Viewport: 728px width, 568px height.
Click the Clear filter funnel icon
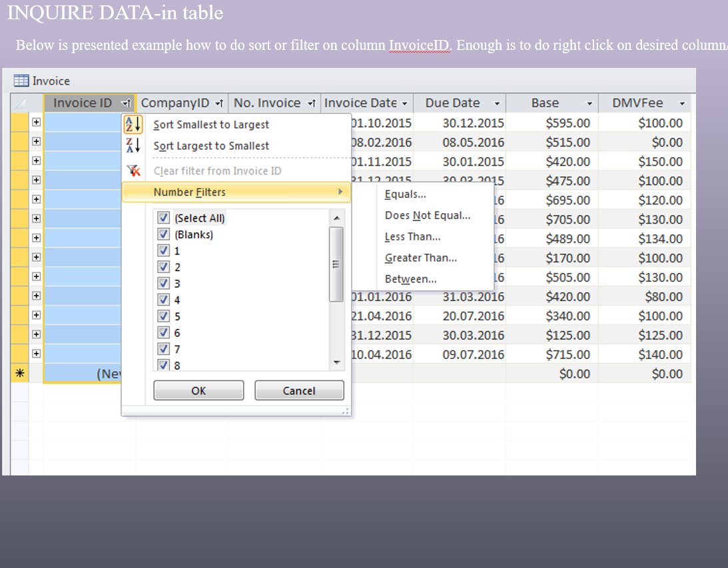point(133,170)
